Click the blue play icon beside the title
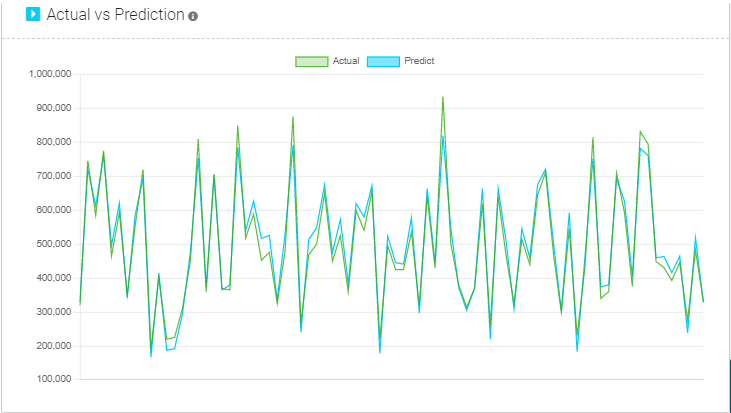This screenshot has height=413, width=731. point(32,15)
